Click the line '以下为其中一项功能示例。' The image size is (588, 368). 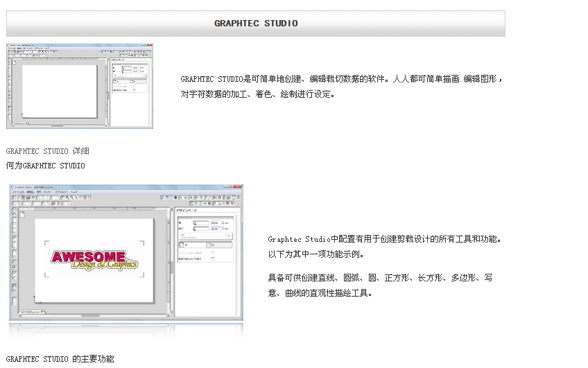coord(316,254)
